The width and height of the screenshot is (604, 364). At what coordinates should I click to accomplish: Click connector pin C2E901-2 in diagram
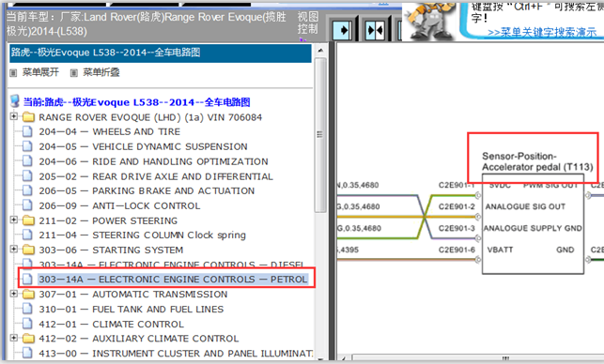[x=457, y=206]
